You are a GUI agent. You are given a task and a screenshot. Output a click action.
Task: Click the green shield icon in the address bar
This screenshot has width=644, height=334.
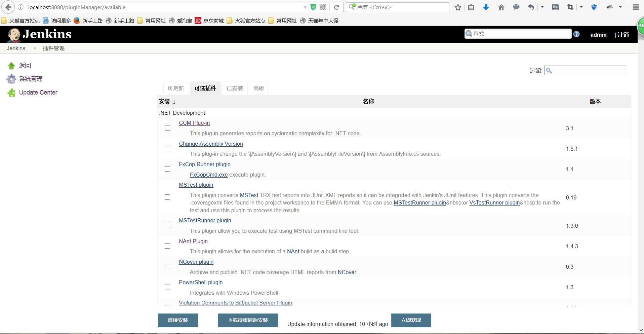tap(313, 7)
